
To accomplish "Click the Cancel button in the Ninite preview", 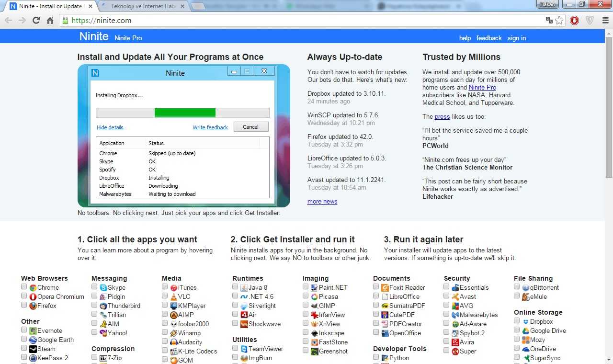I will coord(251,127).
